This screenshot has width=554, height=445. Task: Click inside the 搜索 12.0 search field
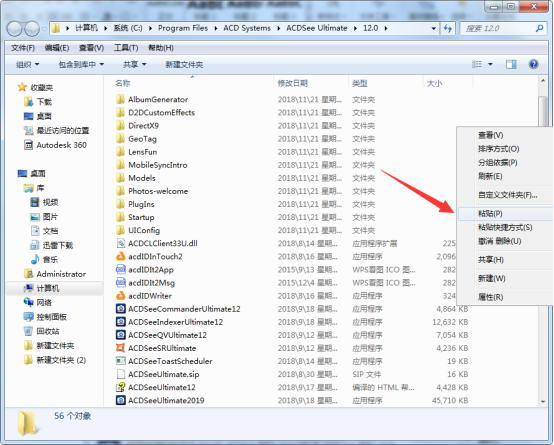pyautogui.click(x=497, y=28)
